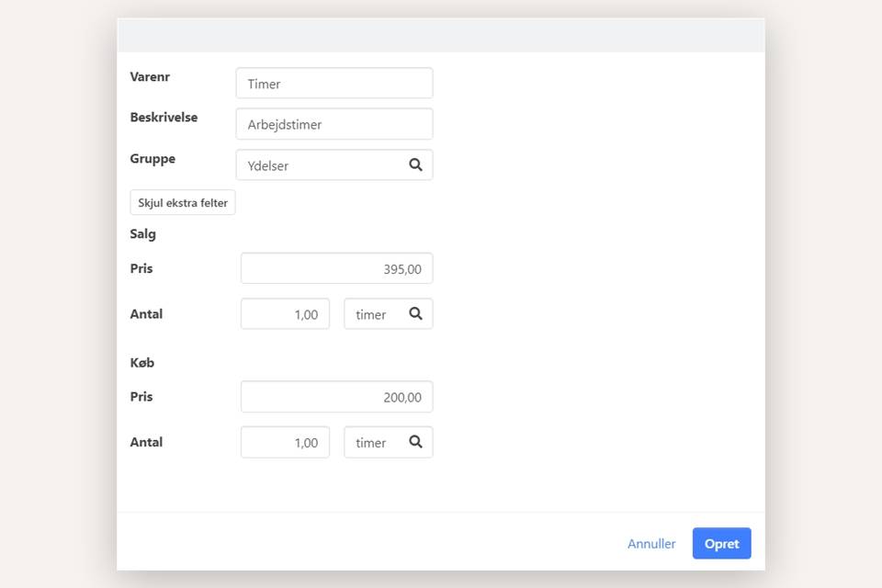
Task: Open the Køb unit field showing timer
Action: tap(373, 442)
